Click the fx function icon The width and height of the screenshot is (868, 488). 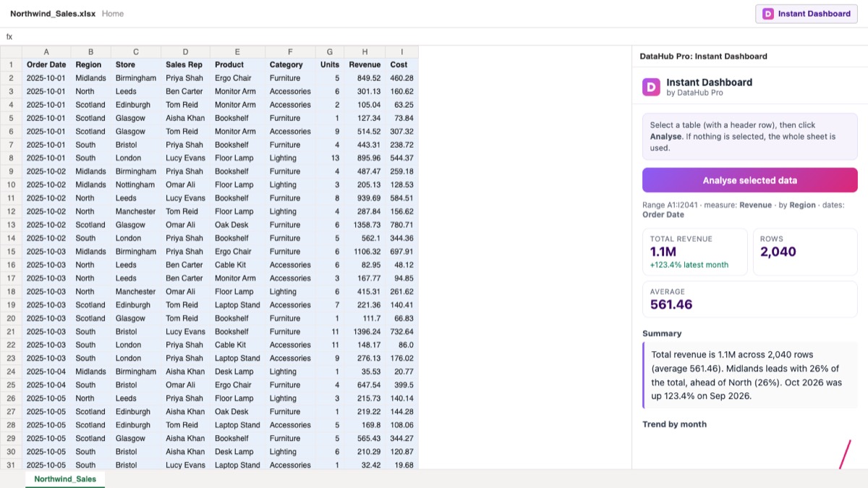[x=9, y=37]
